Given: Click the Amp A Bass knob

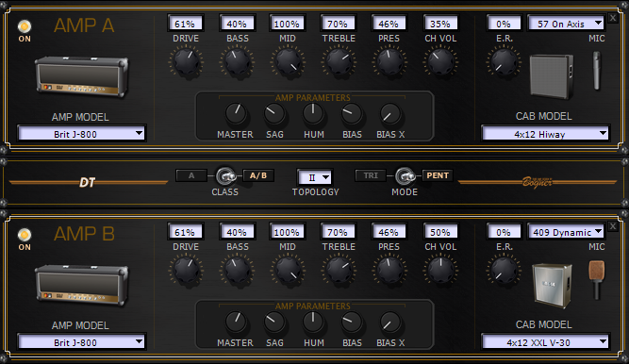Looking at the screenshot, I should 237,61.
